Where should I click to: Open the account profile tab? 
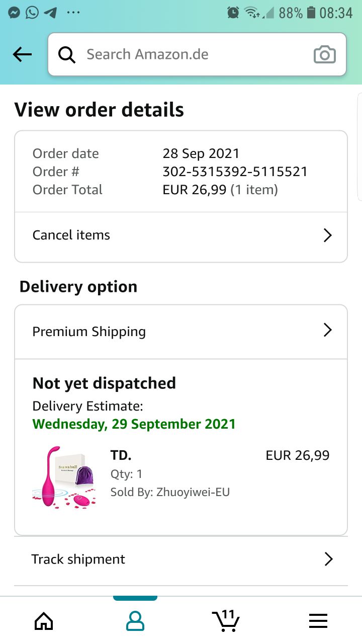pyautogui.click(x=135, y=621)
